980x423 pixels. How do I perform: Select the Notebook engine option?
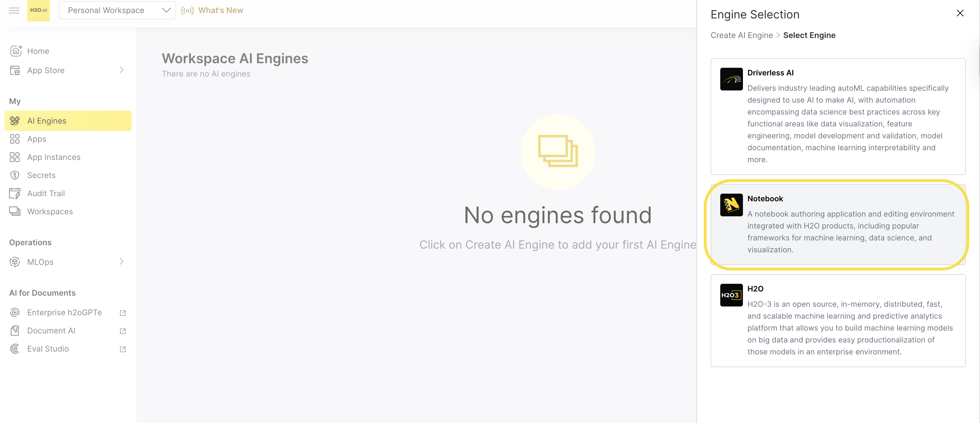(x=837, y=225)
